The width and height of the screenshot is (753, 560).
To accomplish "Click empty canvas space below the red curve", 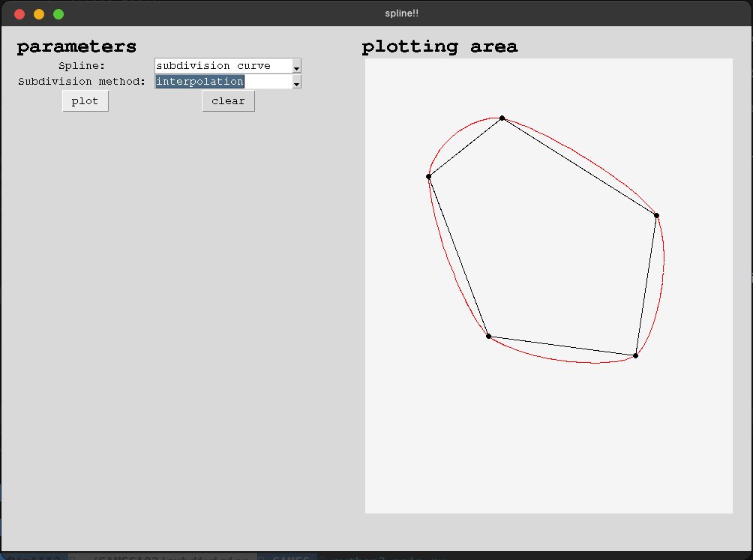I will (x=547, y=442).
